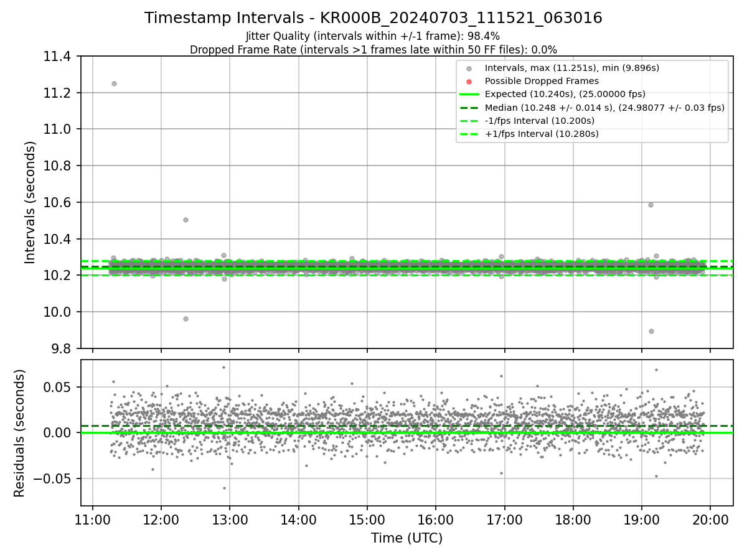Click the lowest outlier point near 9.9s after 19:00
This screenshot has height=560, width=747.
click(x=651, y=331)
